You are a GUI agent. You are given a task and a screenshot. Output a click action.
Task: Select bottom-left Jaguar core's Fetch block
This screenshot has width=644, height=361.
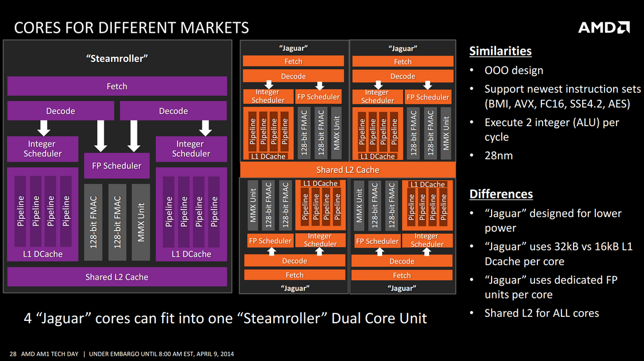click(294, 274)
